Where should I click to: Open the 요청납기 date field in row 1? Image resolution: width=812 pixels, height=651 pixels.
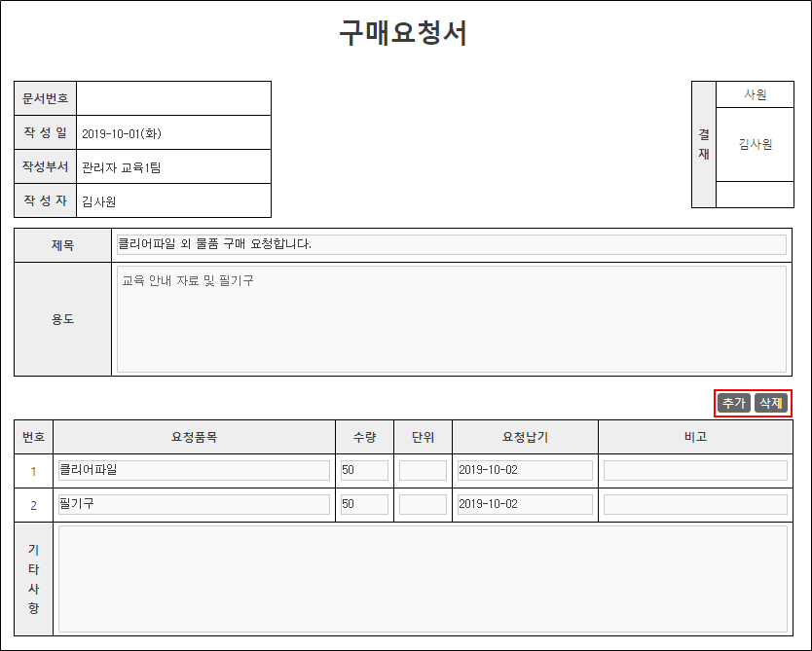coord(525,471)
